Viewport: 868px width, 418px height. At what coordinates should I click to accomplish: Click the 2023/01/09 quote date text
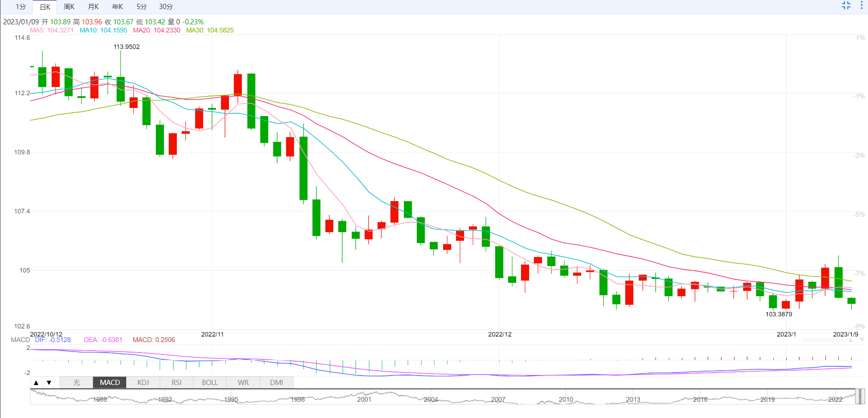[21, 22]
